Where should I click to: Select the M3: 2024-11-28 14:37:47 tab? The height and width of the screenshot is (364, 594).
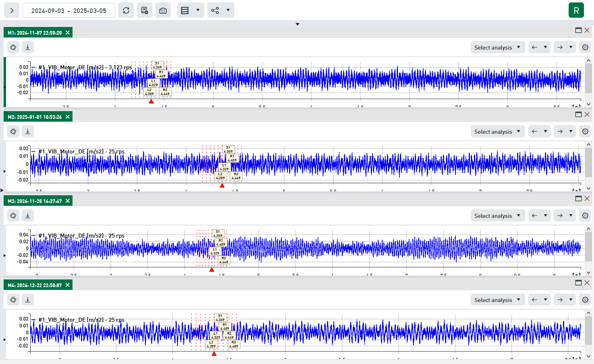[x=35, y=201]
